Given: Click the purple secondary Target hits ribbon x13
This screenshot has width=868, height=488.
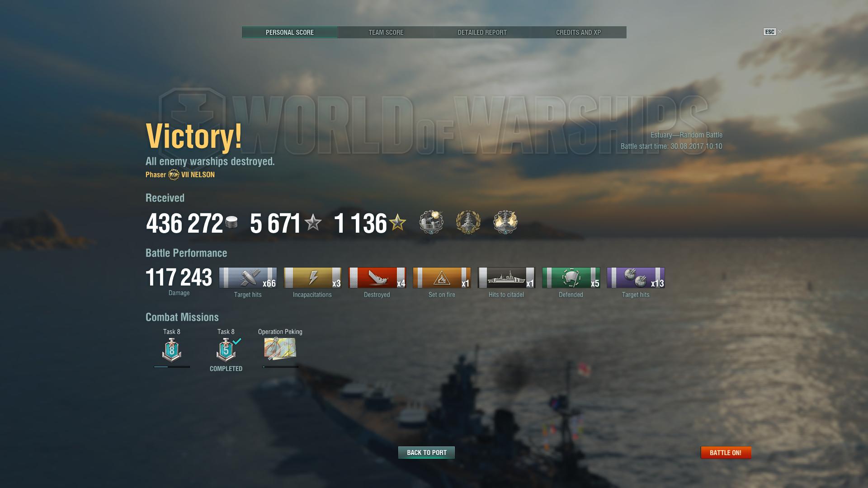Looking at the screenshot, I should (x=636, y=277).
